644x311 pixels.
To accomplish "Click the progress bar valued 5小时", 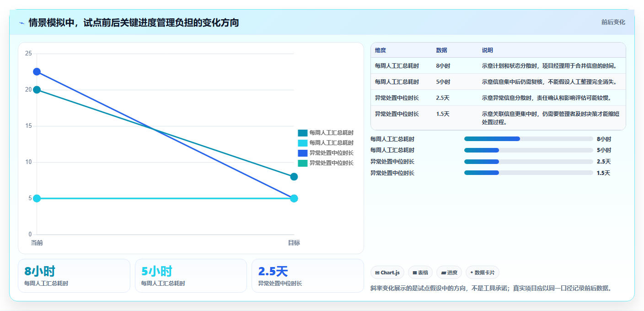I will click(x=529, y=150).
